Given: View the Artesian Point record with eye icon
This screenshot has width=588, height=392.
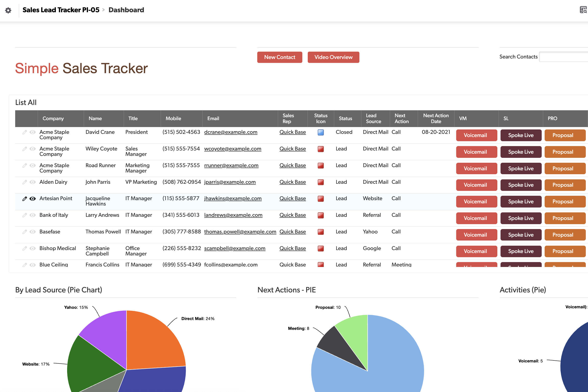Looking at the screenshot, I should 33,199.
